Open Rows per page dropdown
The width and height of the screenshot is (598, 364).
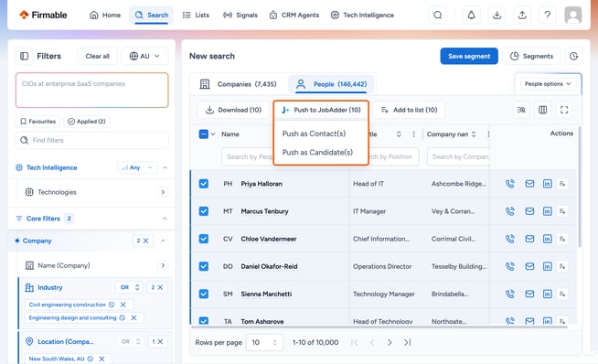(264, 342)
